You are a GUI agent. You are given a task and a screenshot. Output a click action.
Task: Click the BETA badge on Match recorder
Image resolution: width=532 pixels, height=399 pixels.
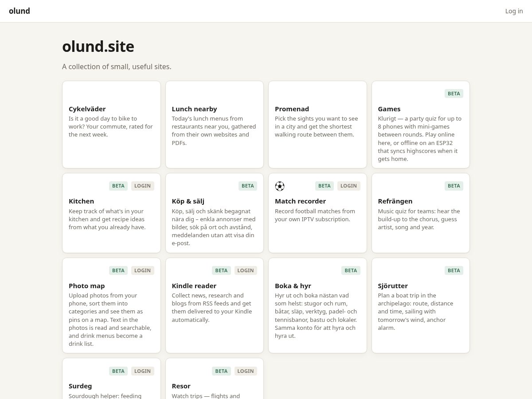[325, 186]
